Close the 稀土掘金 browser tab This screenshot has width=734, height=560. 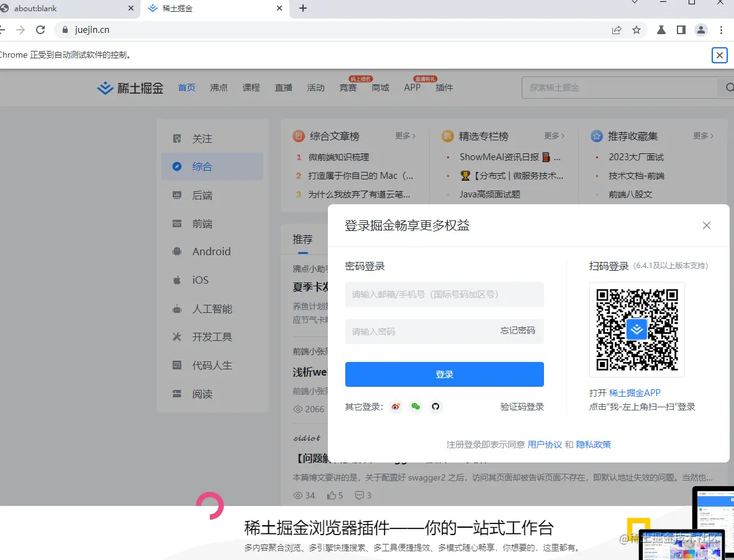point(279,9)
